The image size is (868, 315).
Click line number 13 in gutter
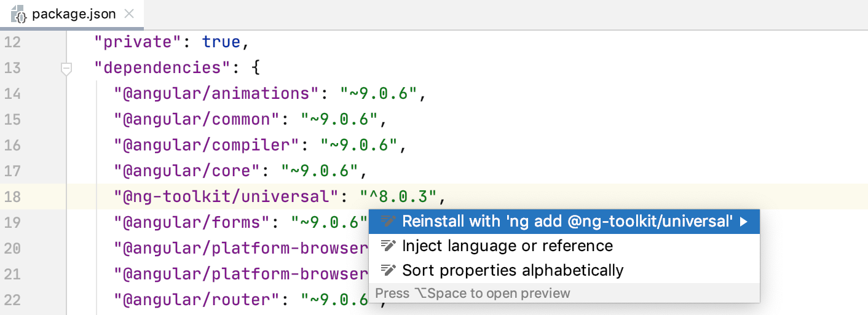12,68
